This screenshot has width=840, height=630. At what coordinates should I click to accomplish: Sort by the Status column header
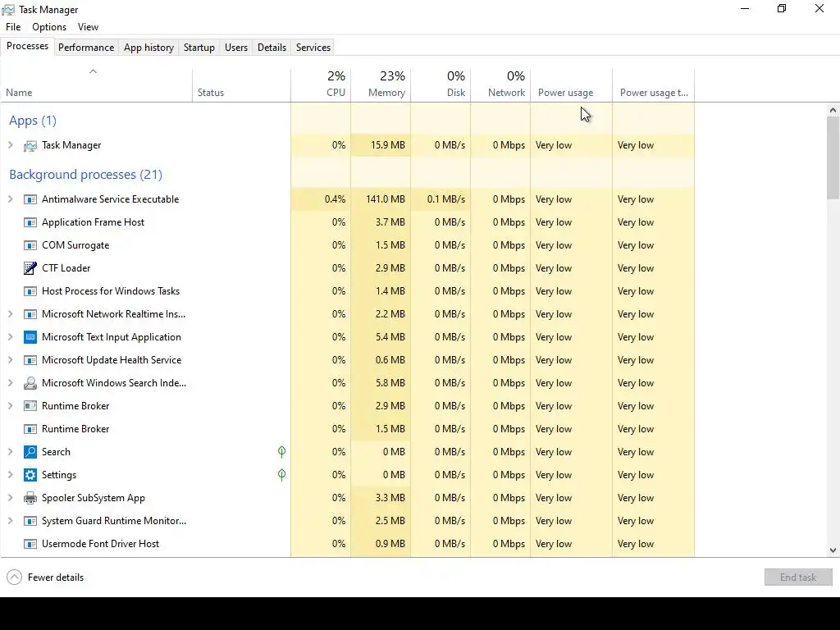tap(241, 84)
